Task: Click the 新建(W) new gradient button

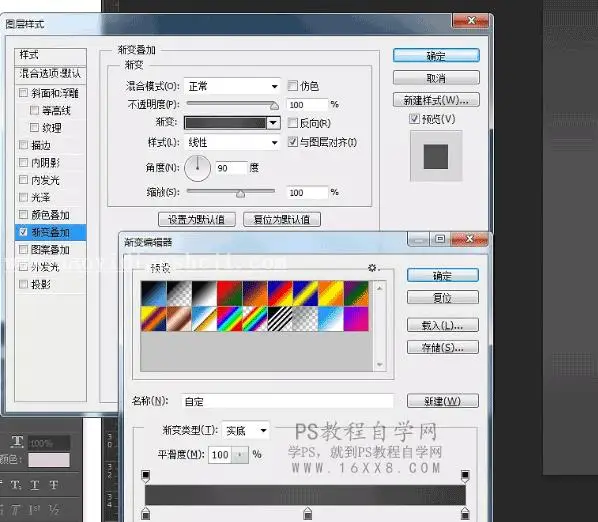Action: [442, 401]
